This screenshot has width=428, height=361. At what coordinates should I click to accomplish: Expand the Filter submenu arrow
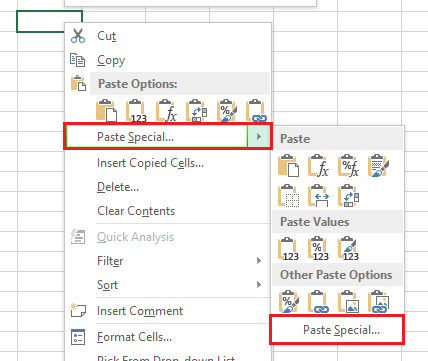tap(259, 261)
